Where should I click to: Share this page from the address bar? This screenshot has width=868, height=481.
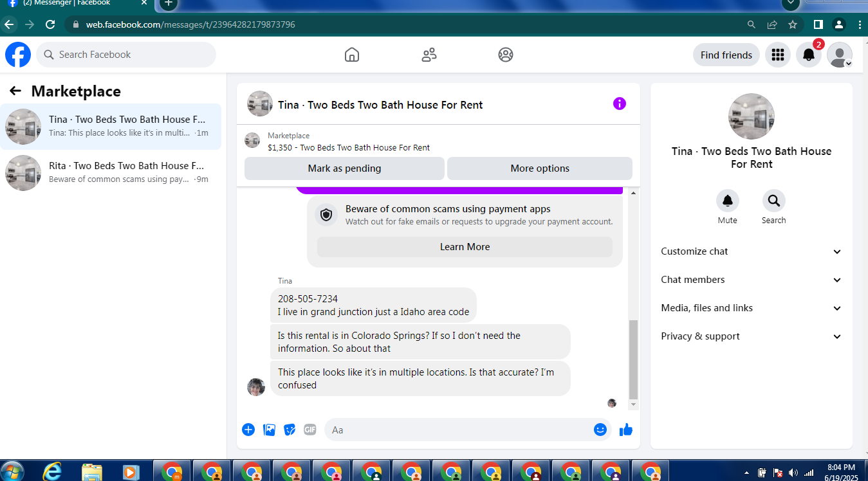tap(772, 24)
